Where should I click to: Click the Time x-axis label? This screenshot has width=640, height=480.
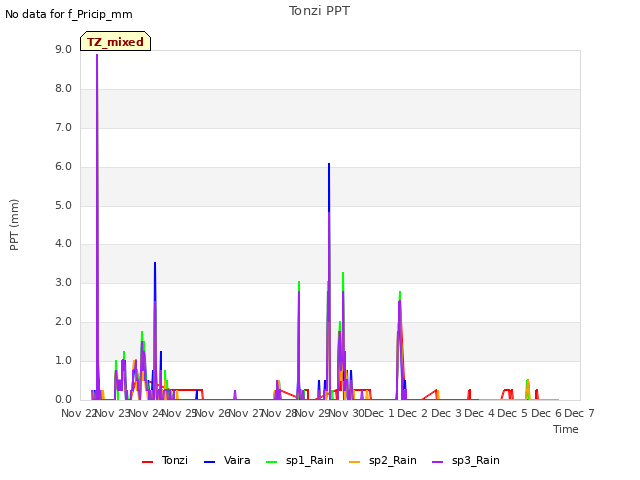[x=566, y=429]
